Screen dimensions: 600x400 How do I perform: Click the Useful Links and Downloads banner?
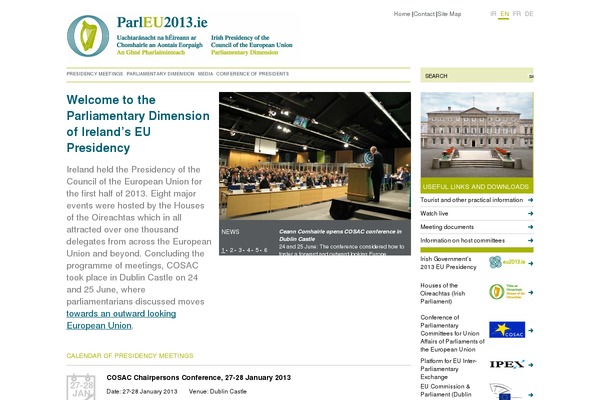477,186
